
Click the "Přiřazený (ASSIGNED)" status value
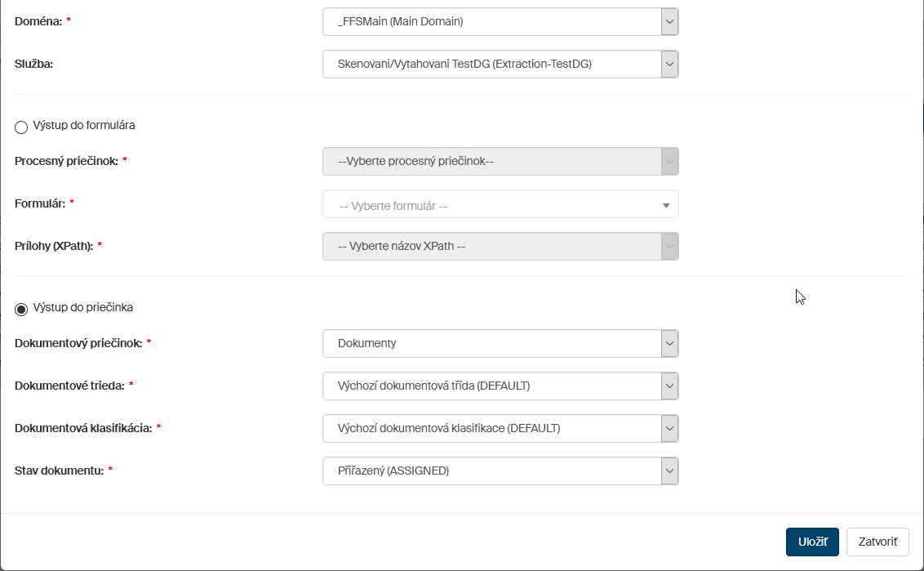pos(393,471)
